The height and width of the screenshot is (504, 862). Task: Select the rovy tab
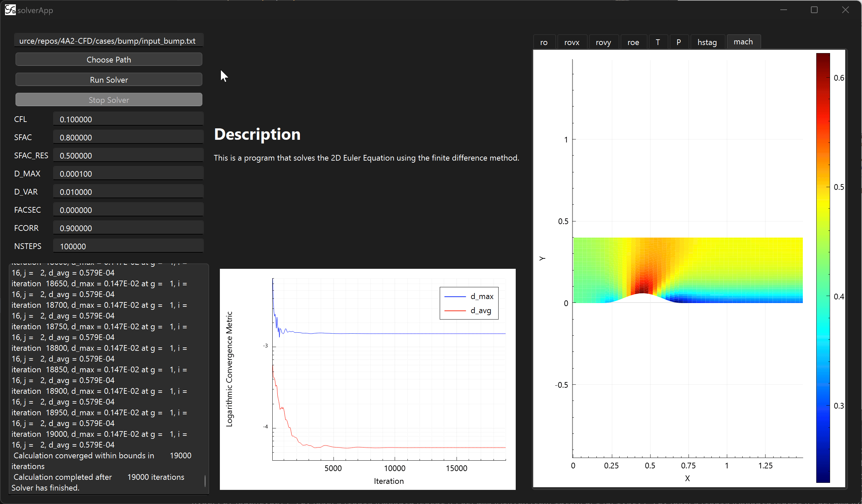603,42
